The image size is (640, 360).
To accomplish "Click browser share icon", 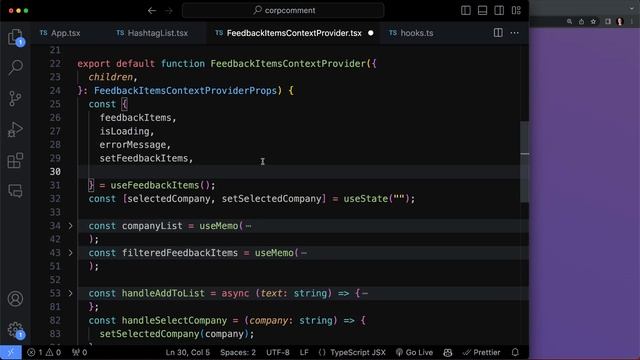I will 581,22.
